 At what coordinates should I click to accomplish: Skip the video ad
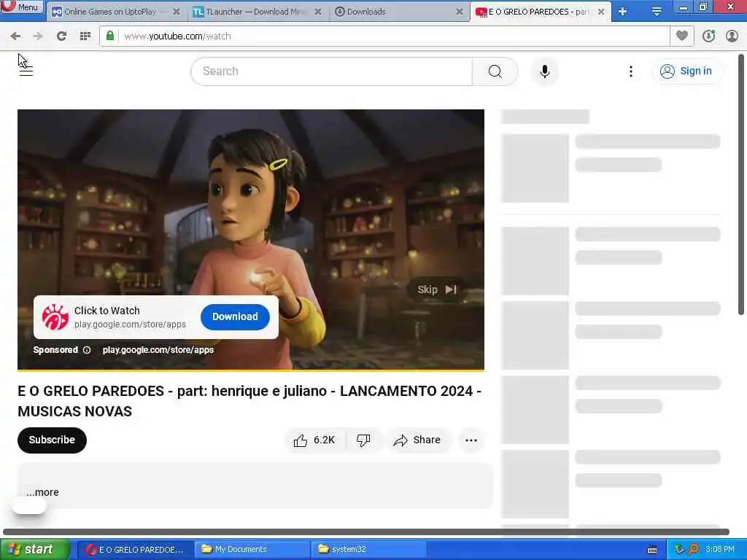tap(437, 289)
